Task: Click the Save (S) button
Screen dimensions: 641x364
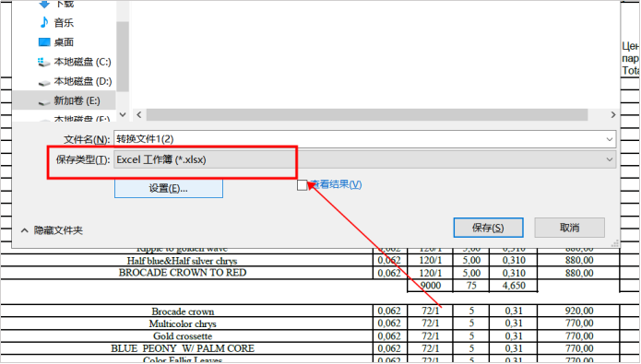Action: click(488, 228)
